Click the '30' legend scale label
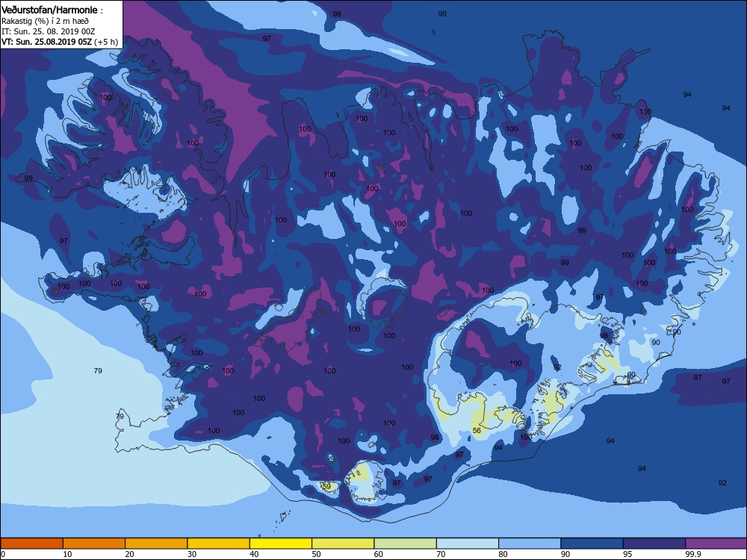 (x=192, y=554)
